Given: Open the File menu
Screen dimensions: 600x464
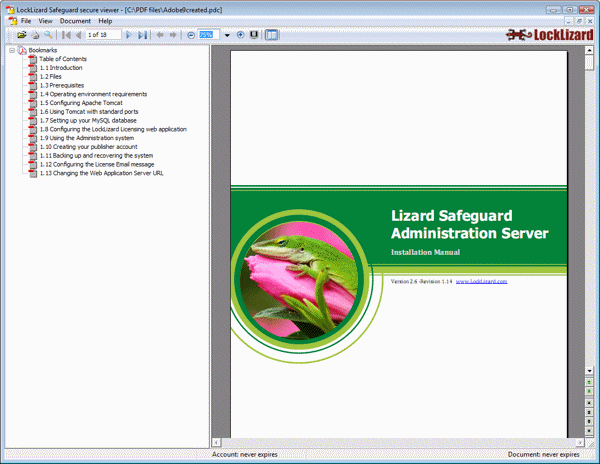Looking at the screenshot, I should tap(26, 21).
